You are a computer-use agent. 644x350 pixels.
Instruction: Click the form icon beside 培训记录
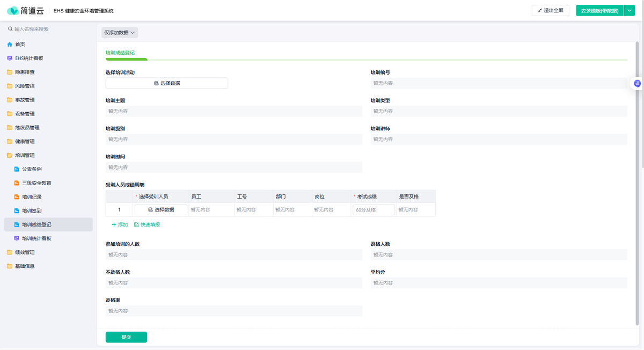pyautogui.click(x=17, y=197)
